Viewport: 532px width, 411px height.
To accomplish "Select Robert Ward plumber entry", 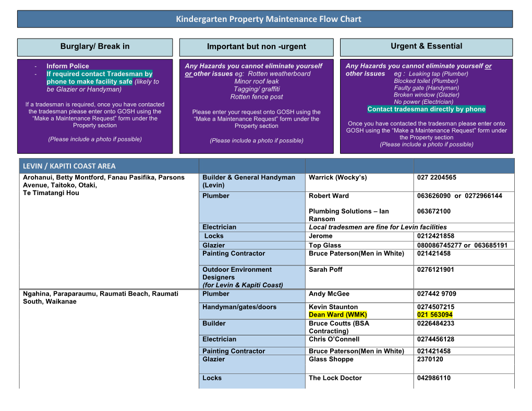I will (329, 196).
